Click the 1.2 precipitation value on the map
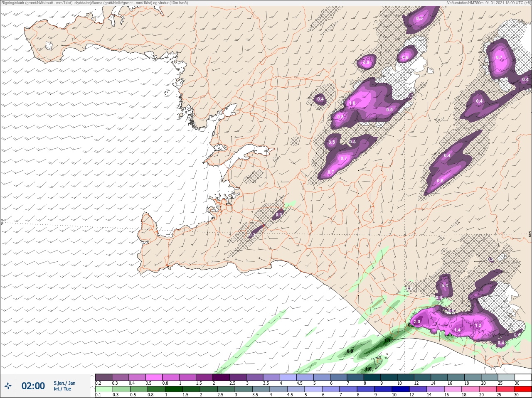Viewport: 532px width, 398px height. (478, 325)
